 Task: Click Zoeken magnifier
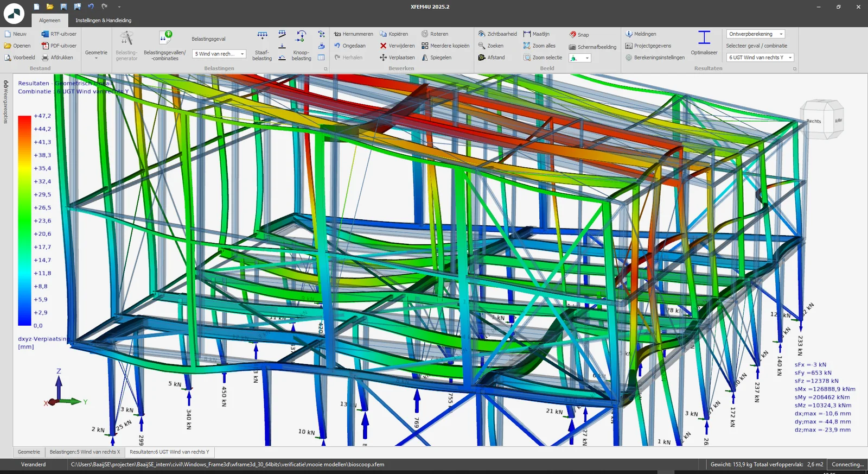[x=491, y=46]
